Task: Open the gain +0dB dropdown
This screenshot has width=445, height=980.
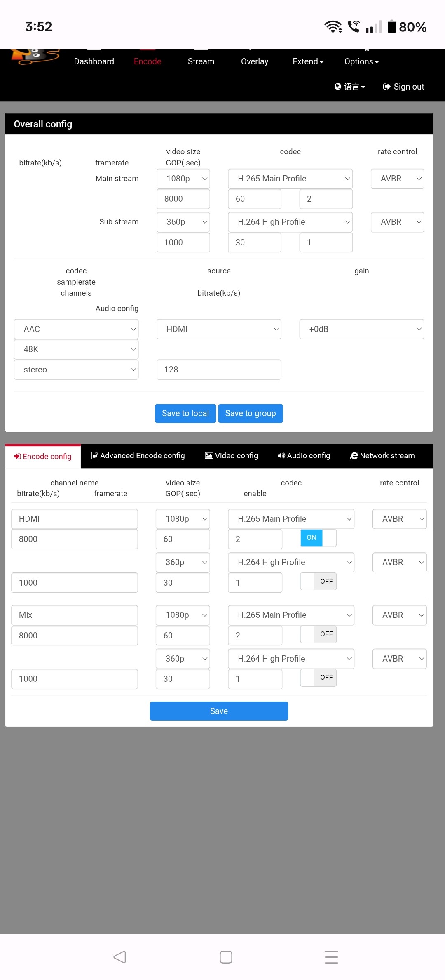Action: (361, 329)
